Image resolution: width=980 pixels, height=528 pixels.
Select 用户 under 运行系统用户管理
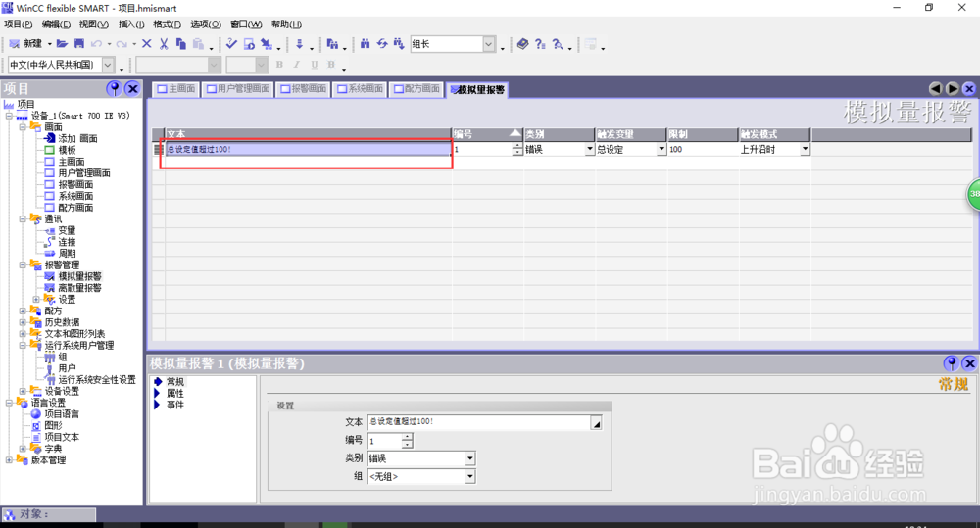(67, 368)
